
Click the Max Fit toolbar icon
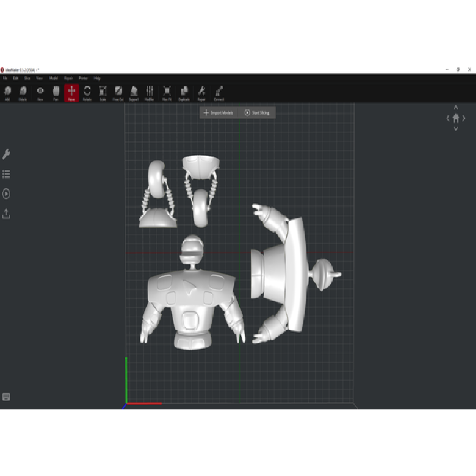[167, 92]
